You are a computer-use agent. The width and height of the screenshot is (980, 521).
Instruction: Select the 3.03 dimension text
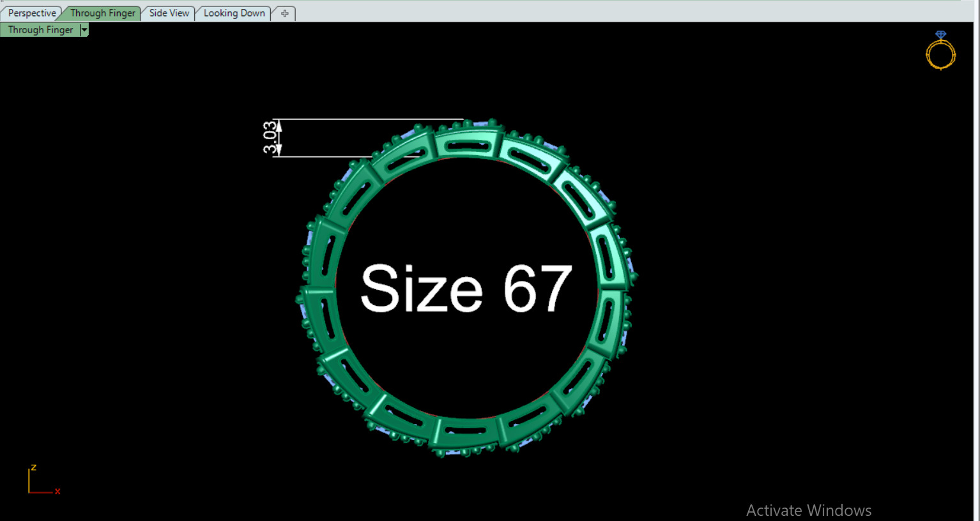[271, 137]
